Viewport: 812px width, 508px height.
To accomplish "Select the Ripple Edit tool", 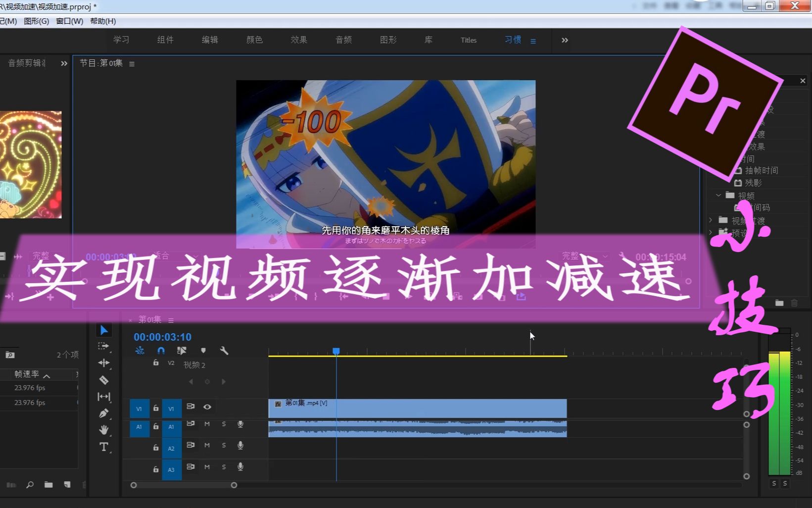I will [x=103, y=363].
